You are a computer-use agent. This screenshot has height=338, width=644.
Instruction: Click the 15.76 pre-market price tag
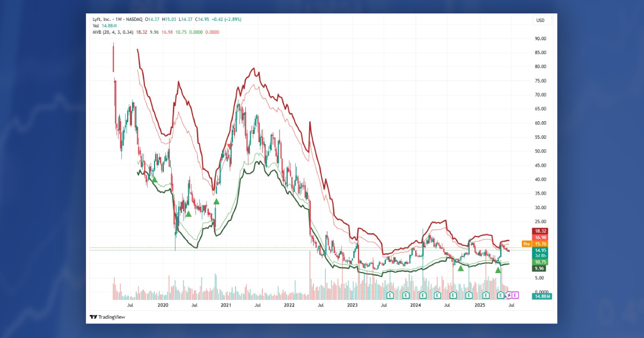(540, 244)
